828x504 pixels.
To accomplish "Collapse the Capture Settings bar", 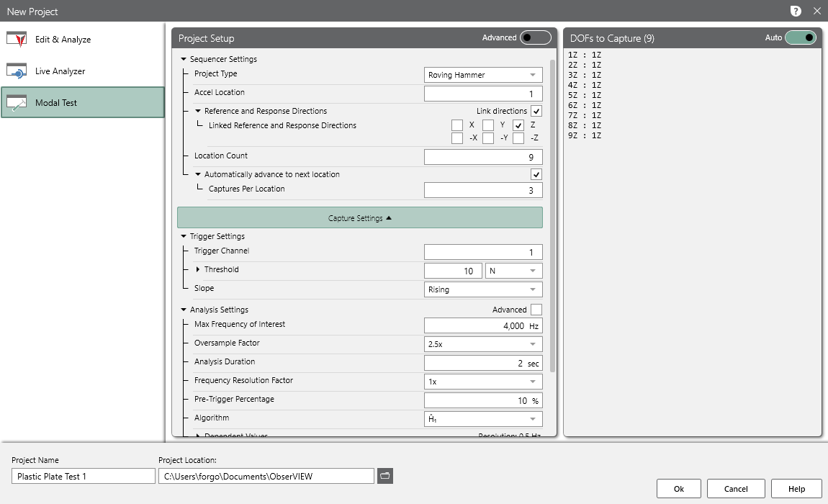I will pyautogui.click(x=359, y=217).
